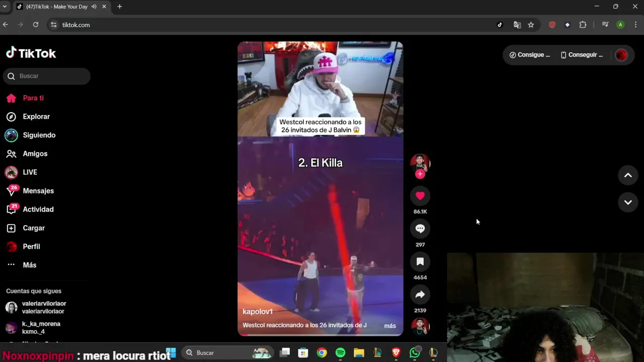The image size is (644, 362).
Task: Switch to Chrome on the taskbar
Action: (322, 353)
